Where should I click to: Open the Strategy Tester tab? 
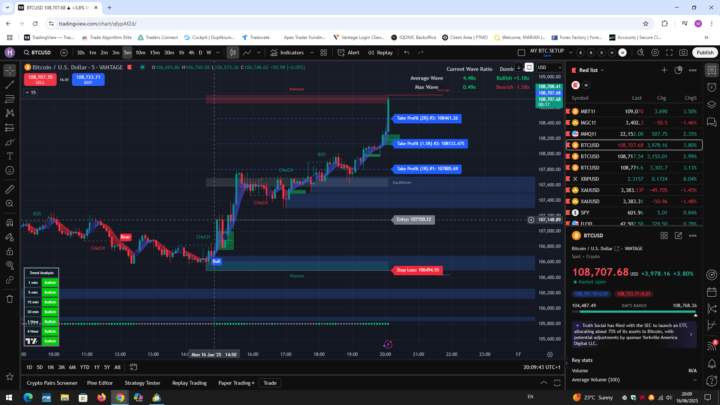[142, 383]
